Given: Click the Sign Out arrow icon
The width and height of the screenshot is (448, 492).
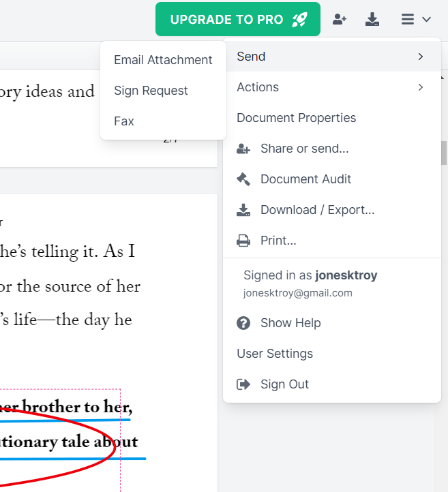Looking at the screenshot, I should (243, 384).
